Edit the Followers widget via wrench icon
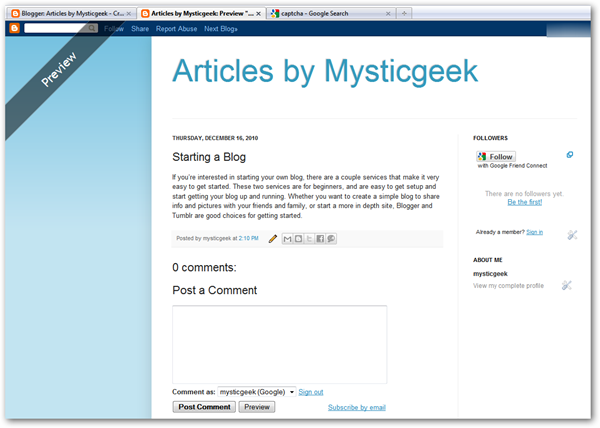The width and height of the screenshot is (600, 428). 571,235
